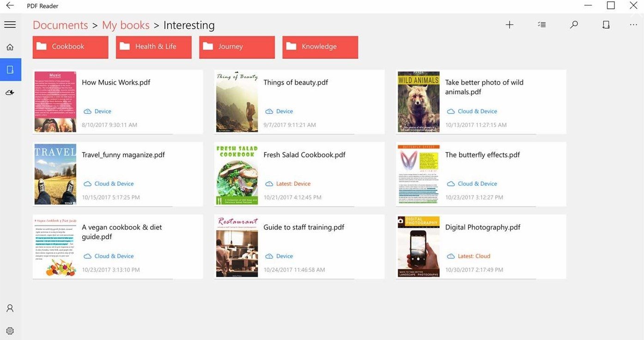Navigate to Documents breadcrumb
Image resolution: width=644 pixels, height=340 pixels.
60,25
